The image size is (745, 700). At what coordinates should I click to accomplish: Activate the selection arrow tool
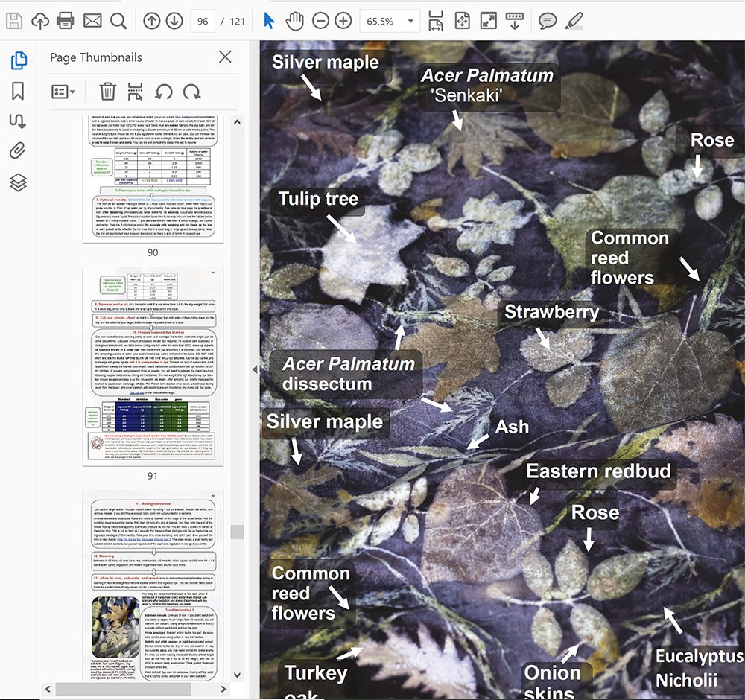click(x=269, y=21)
